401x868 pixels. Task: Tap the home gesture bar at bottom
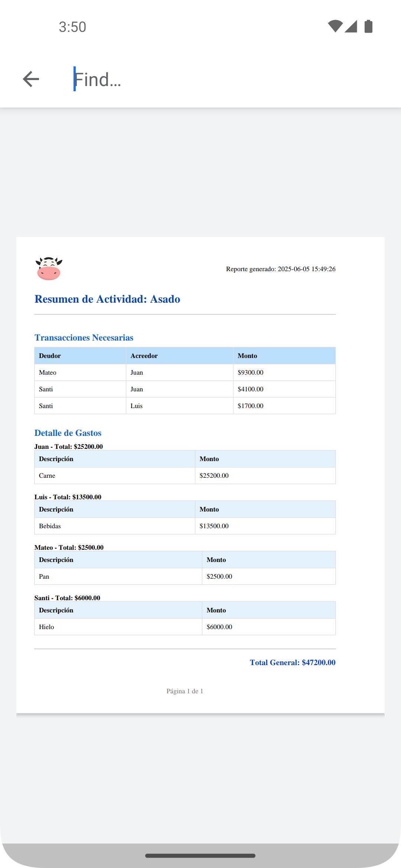click(200, 856)
